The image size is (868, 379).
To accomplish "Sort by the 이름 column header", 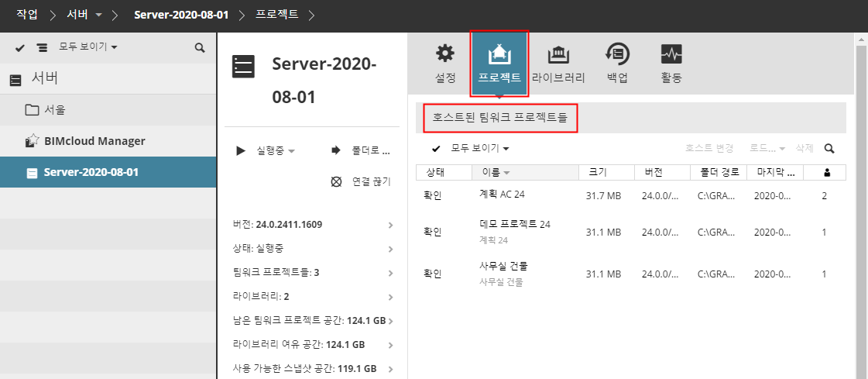I will tap(525, 172).
